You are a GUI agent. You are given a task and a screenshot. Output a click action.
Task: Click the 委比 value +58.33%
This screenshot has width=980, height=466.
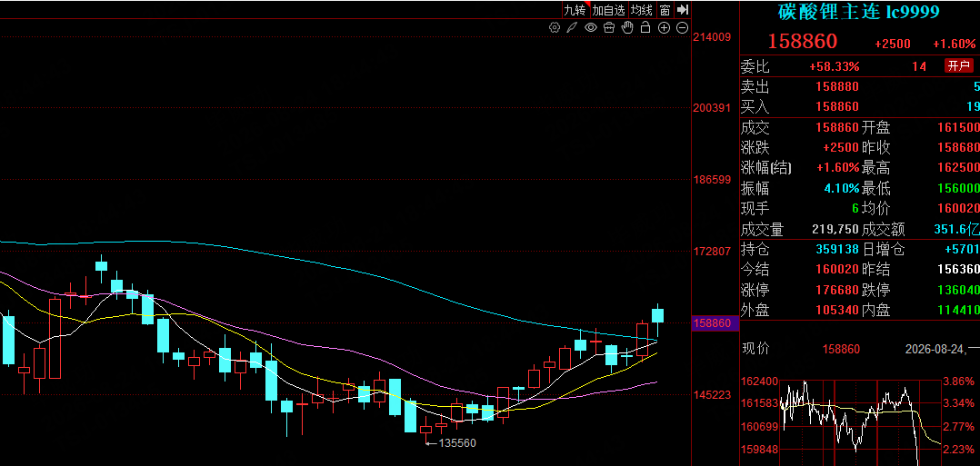click(x=835, y=66)
